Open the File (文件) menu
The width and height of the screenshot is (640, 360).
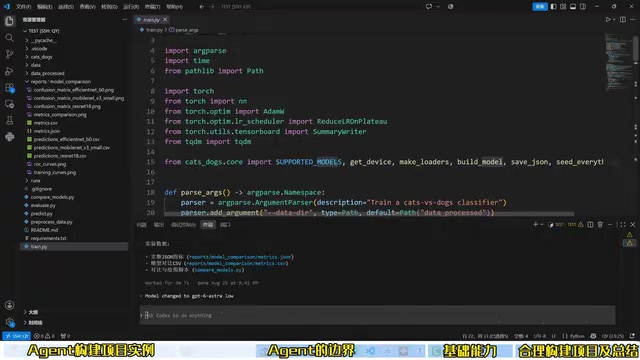pyautogui.click(x=24, y=7)
